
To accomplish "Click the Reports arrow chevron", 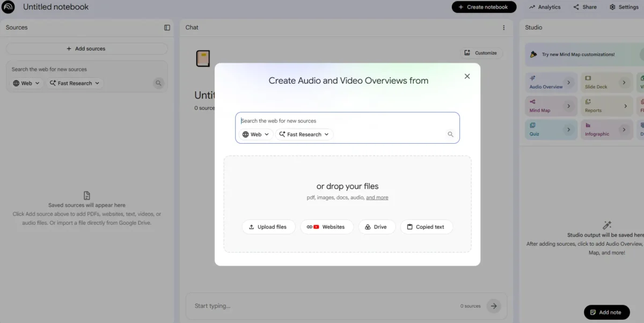I will pyautogui.click(x=625, y=106).
